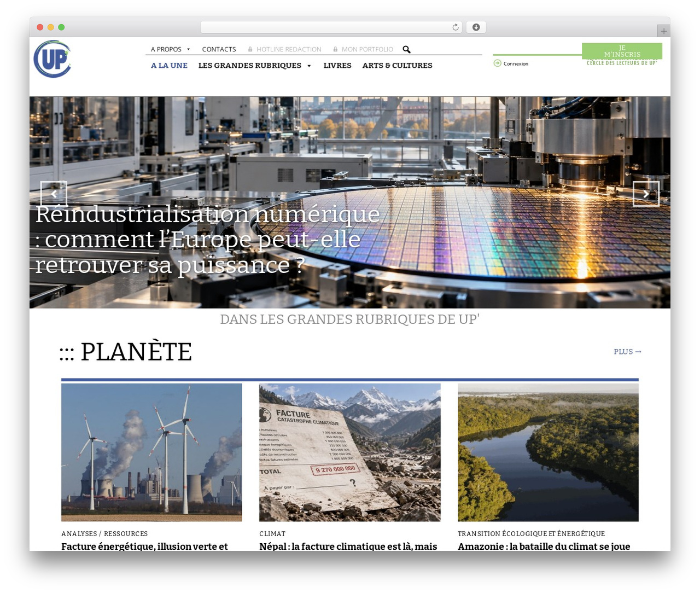Open the Réindustrialisation numérique headline
Screen dimensions: 700x593
point(208,239)
